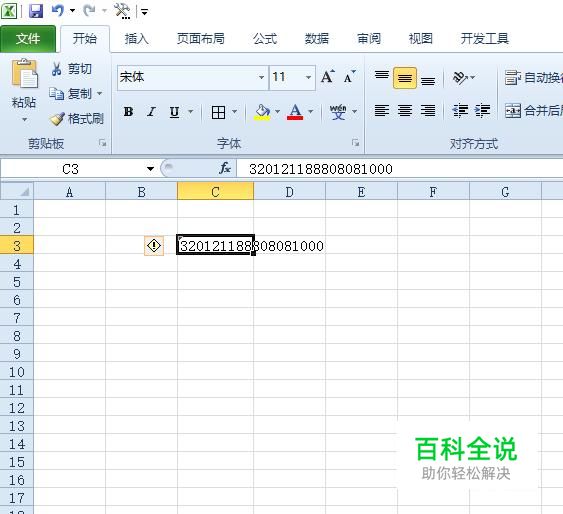Toggle Italic formatting
The image size is (563, 514).
(151, 112)
